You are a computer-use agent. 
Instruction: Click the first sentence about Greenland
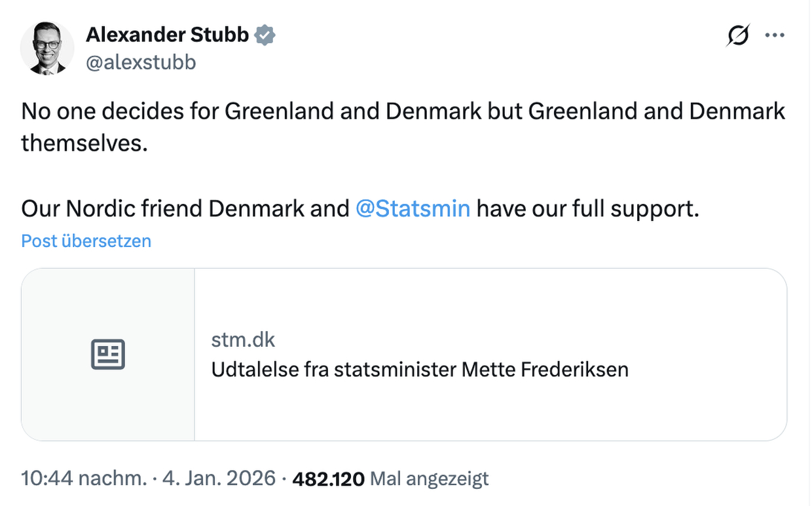pyautogui.click(x=403, y=111)
